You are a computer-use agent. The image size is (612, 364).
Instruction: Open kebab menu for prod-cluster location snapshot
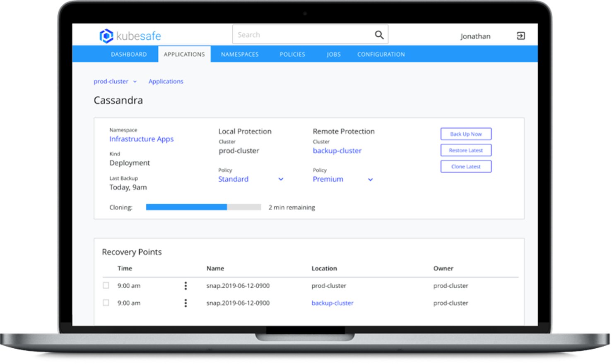(x=186, y=285)
